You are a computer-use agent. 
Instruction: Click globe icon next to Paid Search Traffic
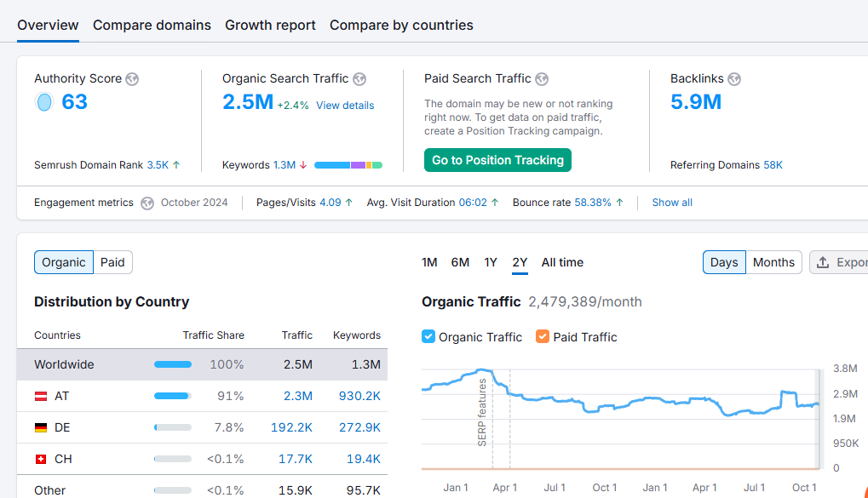(542, 79)
